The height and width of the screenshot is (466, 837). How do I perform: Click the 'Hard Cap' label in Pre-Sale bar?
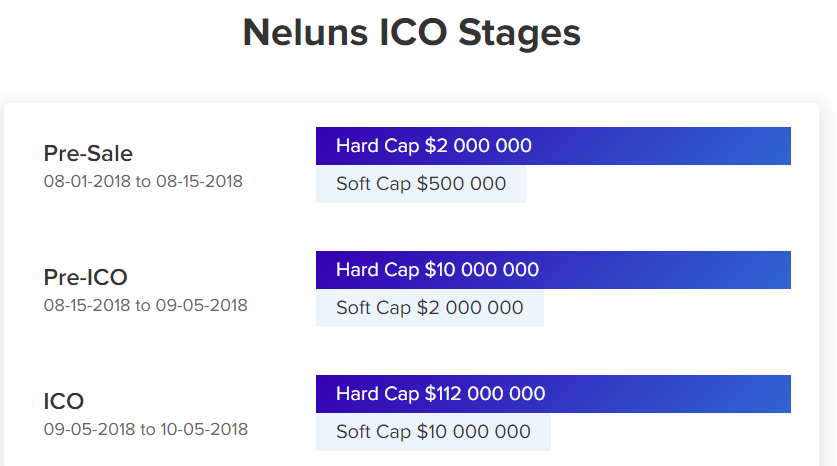coord(378,146)
